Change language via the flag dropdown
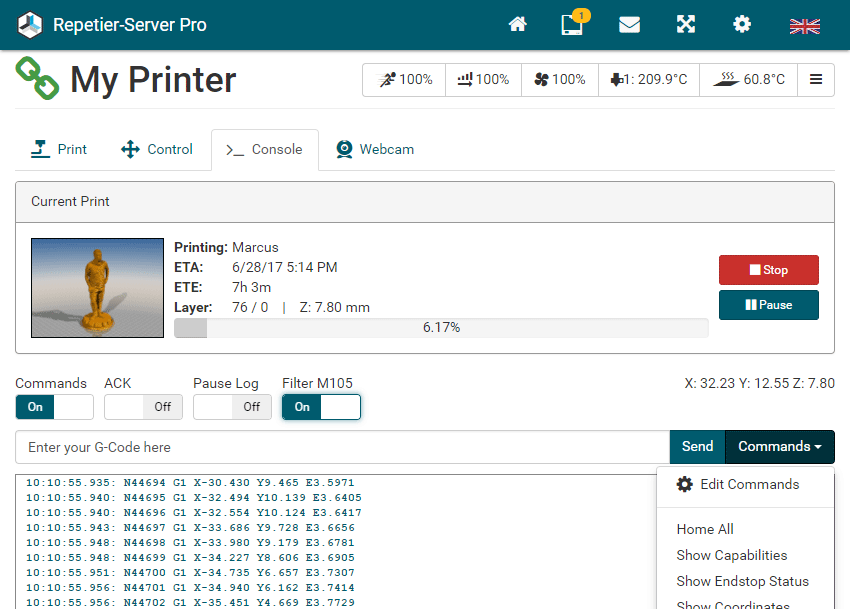Viewport: 850px width, 609px height. (805, 25)
